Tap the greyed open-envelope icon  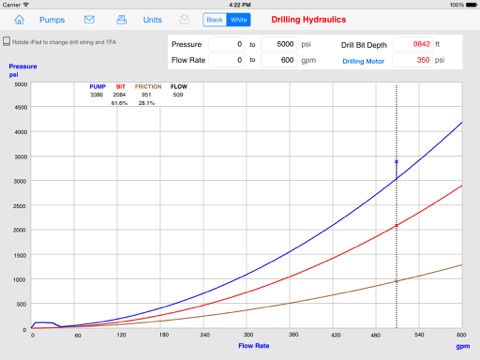(x=184, y=20)
